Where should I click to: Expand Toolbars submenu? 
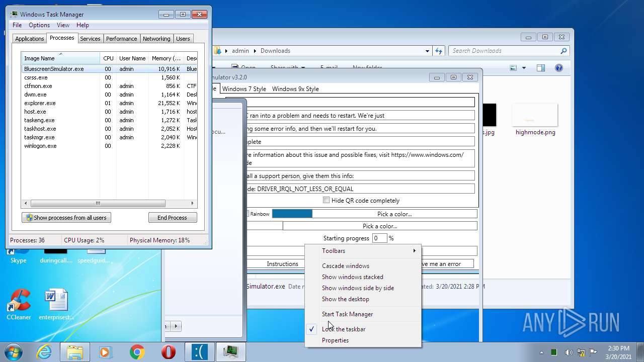point(363,251)
